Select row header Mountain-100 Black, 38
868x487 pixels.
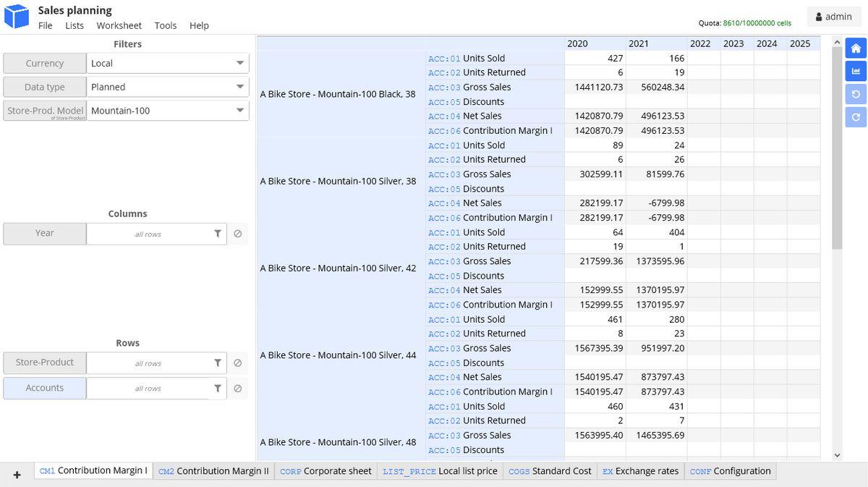(341, 94)
